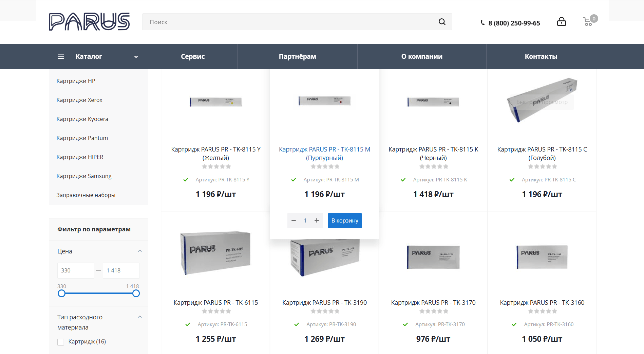Click the minimum price input field
The image size is (644, 354).
tap(76, 270)
